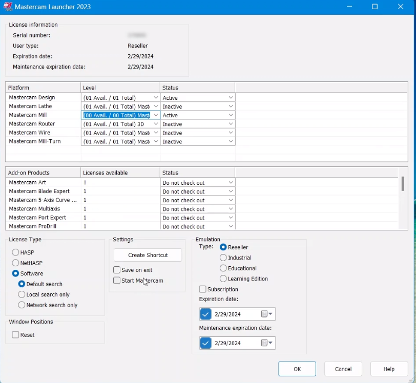Click the Add-on Products list scrollbar thumb
The width and height of the screenshot is (416, 384).
point(403,184)
